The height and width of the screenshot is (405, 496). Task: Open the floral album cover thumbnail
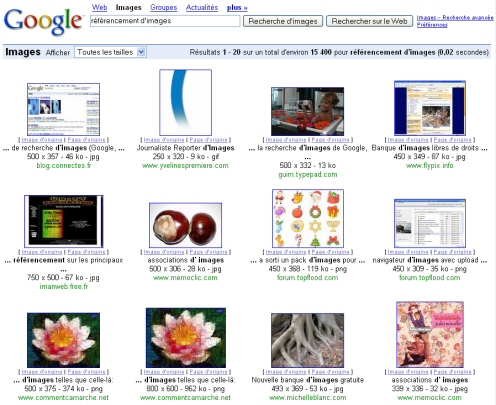tap(430, 335)
